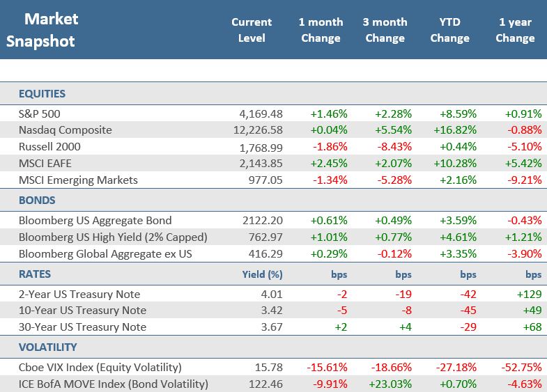Click the Global Aggregate level 416.29

point(265,254)
